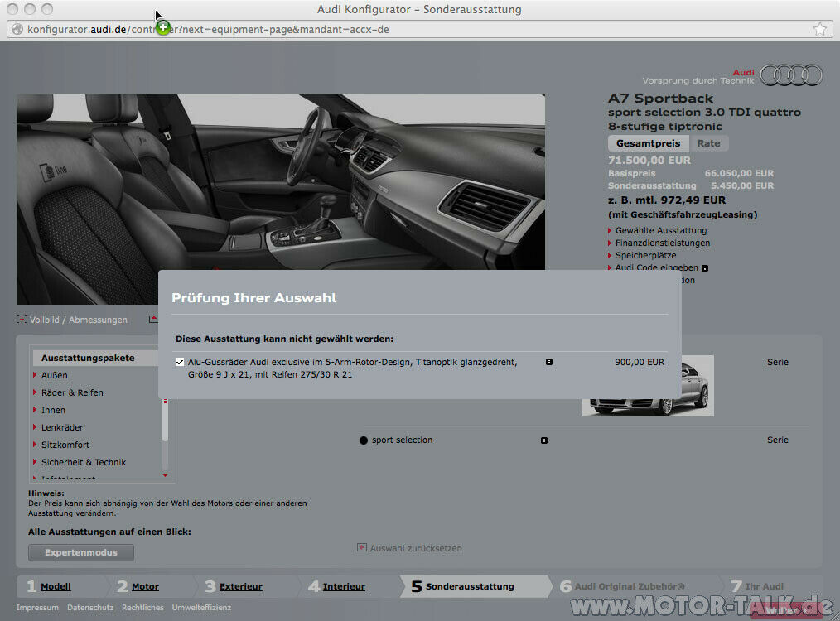
Task: Open info icon next to Alu-Gussräder entry
Action: point(549,362)
